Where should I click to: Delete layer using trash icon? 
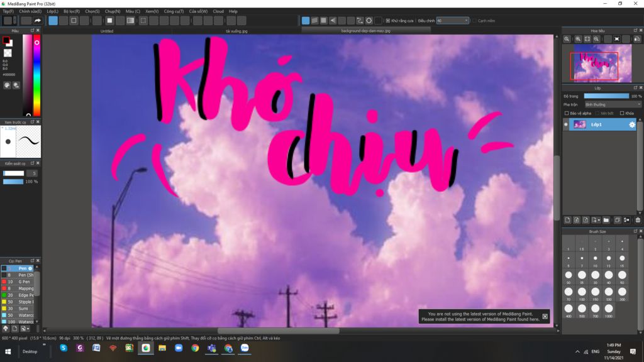click(x=638, y=221)
